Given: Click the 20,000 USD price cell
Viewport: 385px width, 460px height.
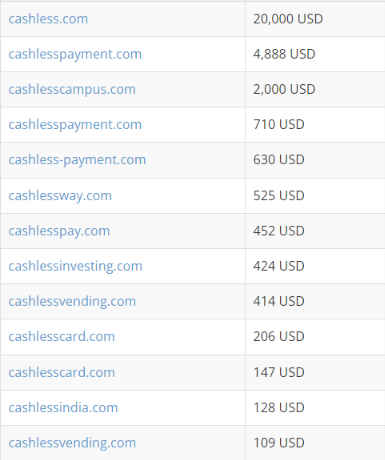Looking at the screenshot, I should point(315,19).
